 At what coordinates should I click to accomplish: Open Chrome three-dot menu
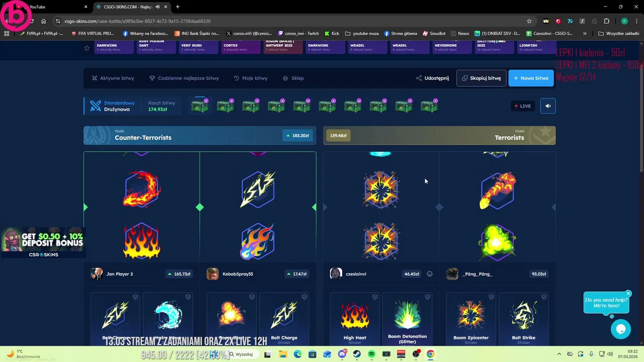[636, 21]
